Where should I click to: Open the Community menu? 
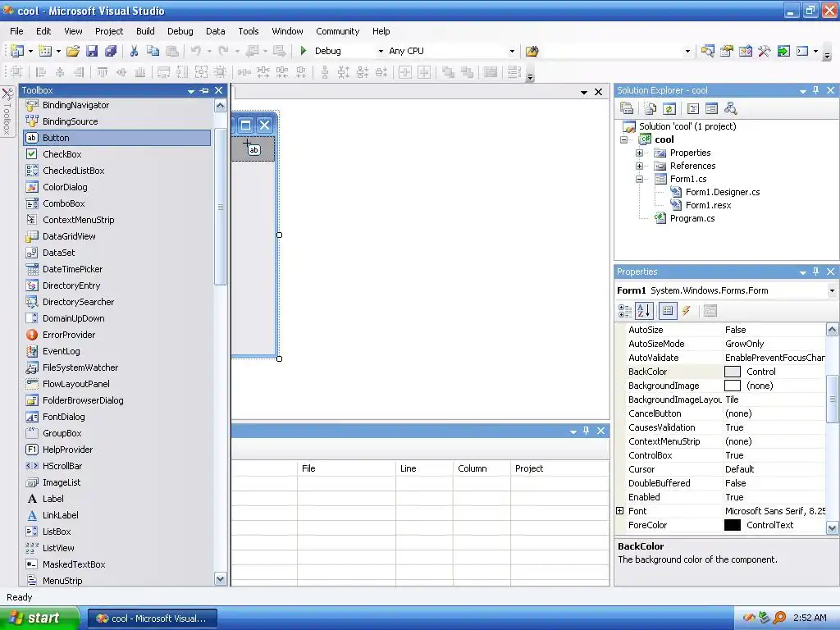[337, 31]
